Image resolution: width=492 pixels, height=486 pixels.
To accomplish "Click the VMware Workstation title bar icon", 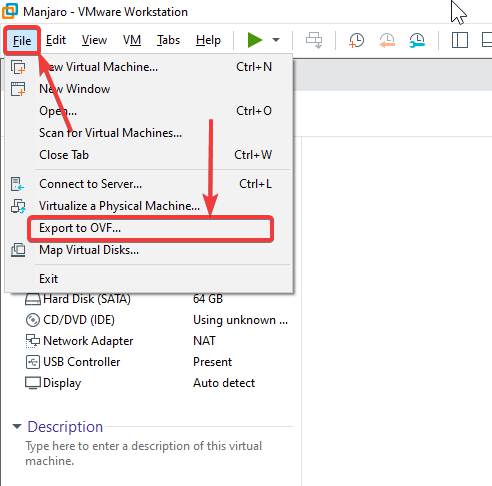I will coord(10,11).
